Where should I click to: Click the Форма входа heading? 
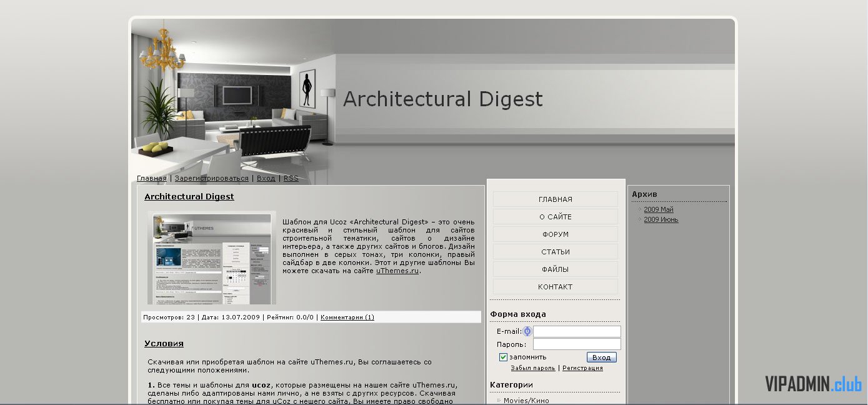coord(518,314)
